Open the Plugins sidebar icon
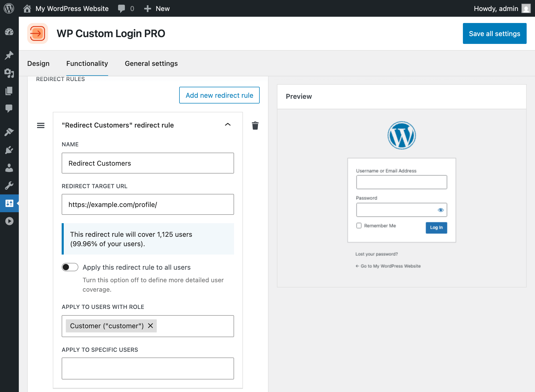This screenshot has height=392, width=535. 9,150
